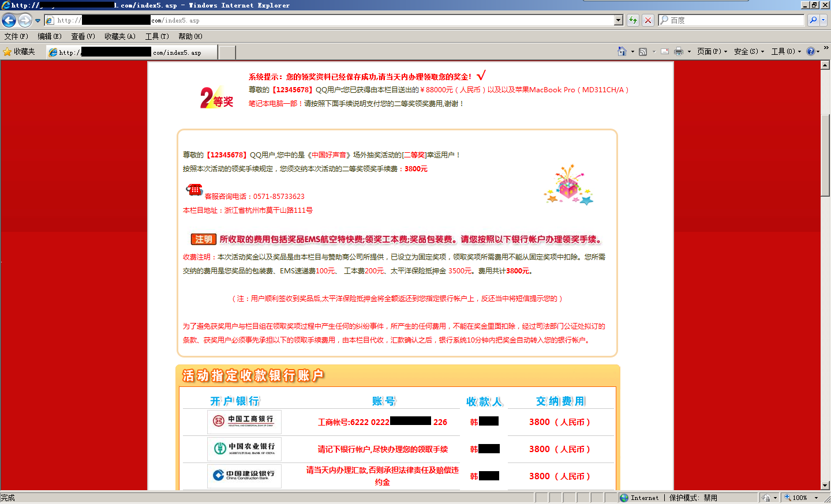Click the vertical scrollbar down arrow
The width and height of the screenshot is (831, 504).
[x=825, y=486]
